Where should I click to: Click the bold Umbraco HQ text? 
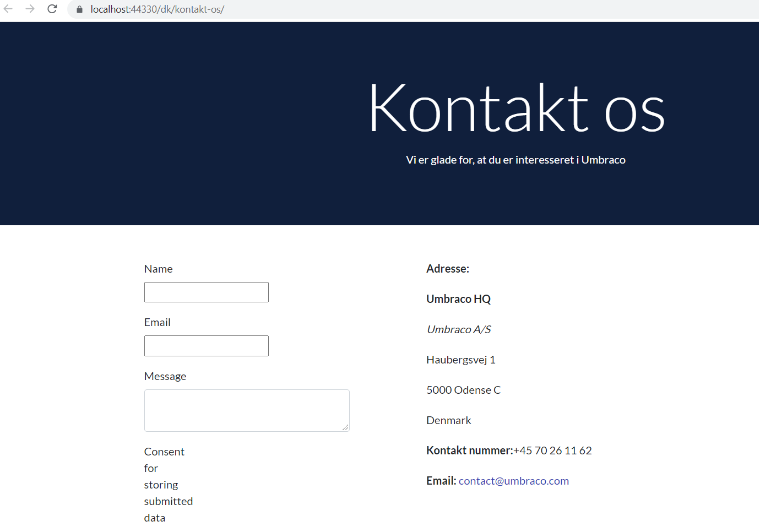(x=458, y=299)
